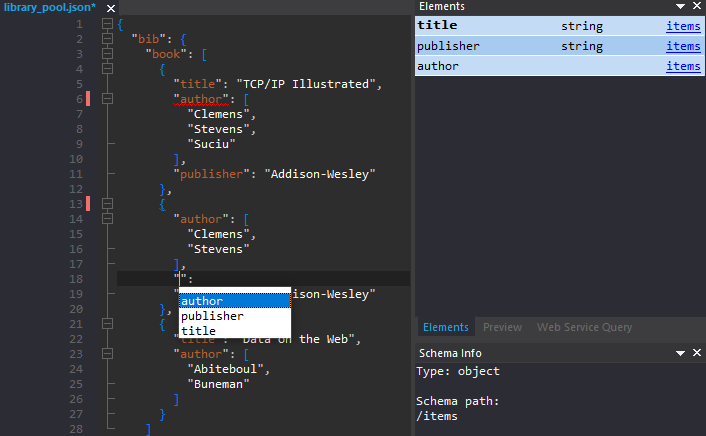The width and height of the screenshot is (706, 436).
Task: Open the items link in publisher row
Action: (x=683, y=46)
